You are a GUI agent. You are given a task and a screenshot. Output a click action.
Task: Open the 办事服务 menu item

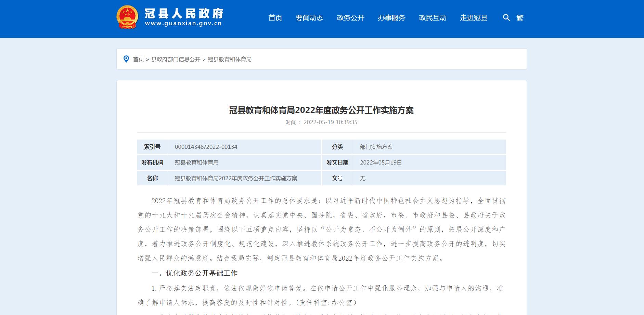pyautogui.click(x=391, y=18)
